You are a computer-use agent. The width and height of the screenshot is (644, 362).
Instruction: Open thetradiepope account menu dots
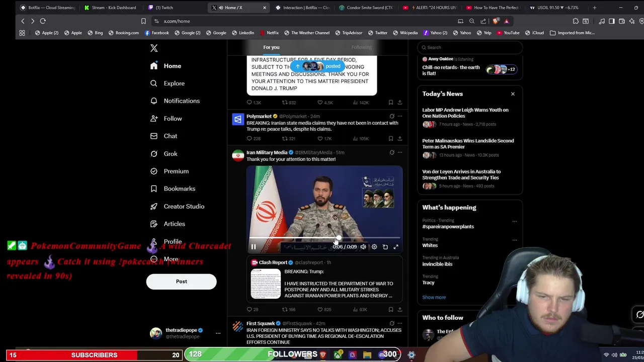tap(218, 333)
